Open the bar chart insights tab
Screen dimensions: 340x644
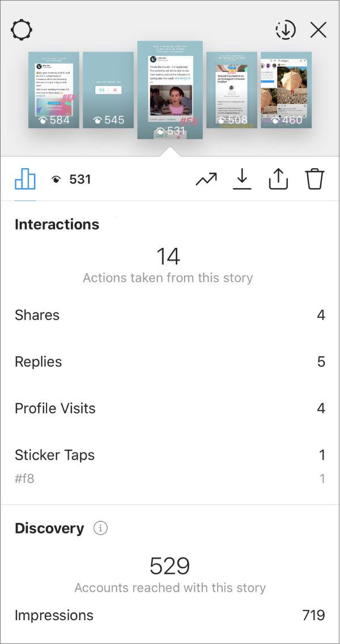click(25, 180)
